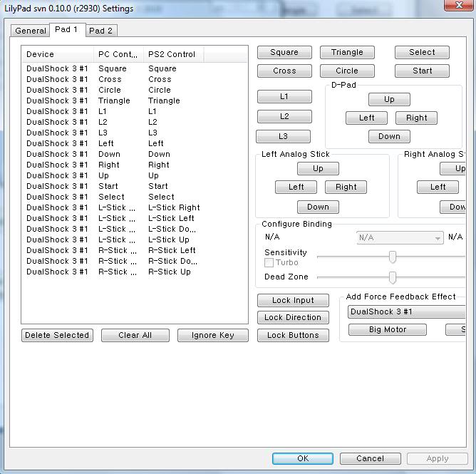This screenshot has height=474, width=476.
Task: Click the Square button binding
Action: (284, 52)
